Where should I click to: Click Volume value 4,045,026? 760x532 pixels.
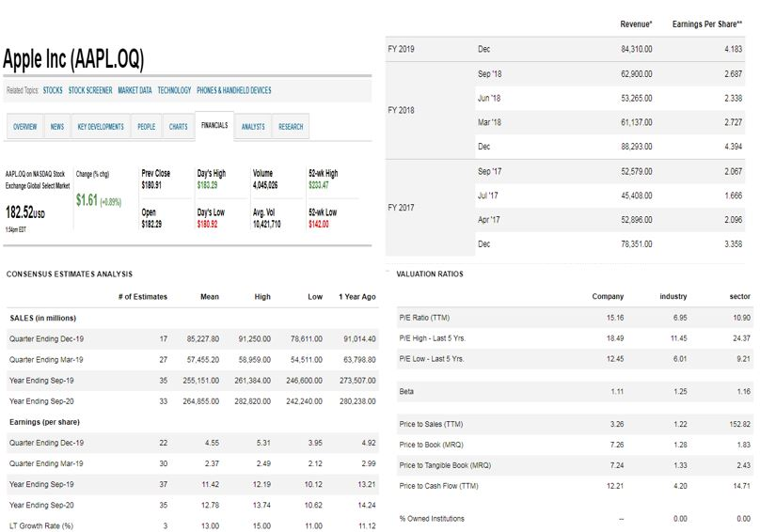pos(265,185)
